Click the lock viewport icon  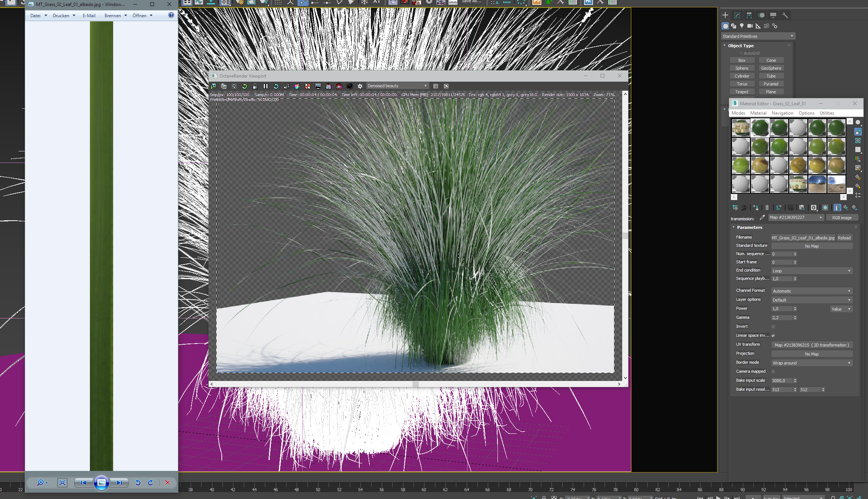[255, 86]
